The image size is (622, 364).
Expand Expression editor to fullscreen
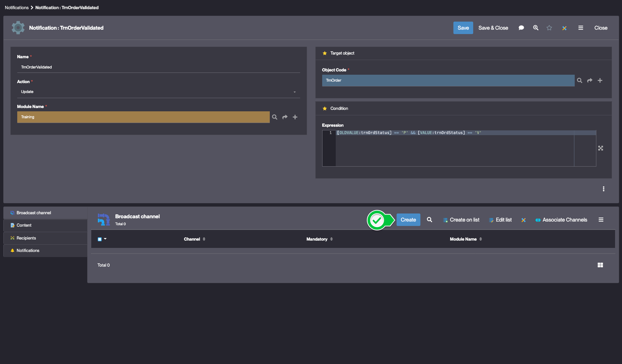point(600,148)
